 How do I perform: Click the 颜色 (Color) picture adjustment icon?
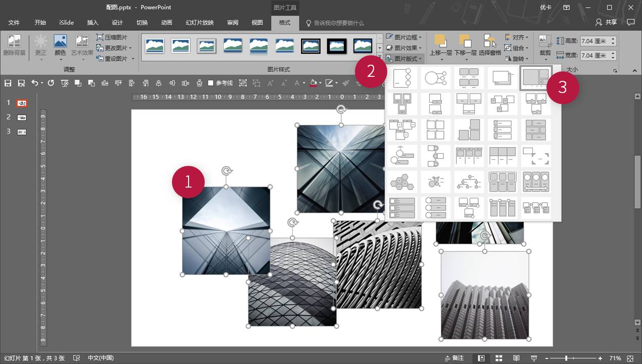(x=60, y=45)
